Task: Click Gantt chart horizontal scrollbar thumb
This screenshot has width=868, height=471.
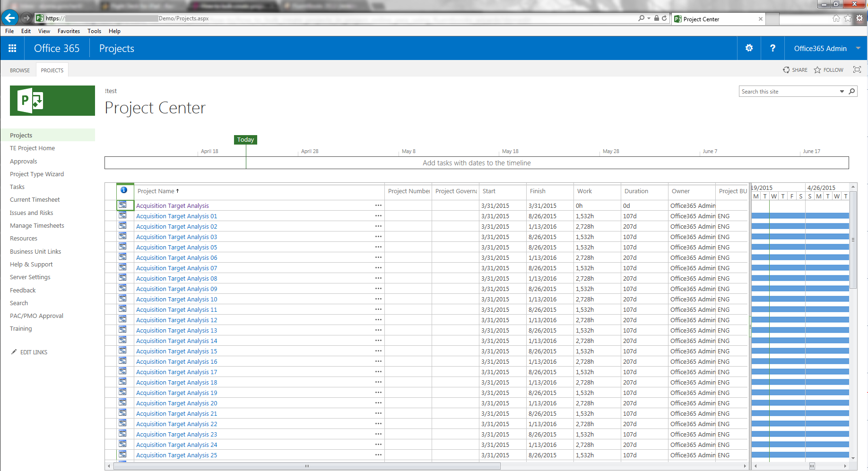Action: pos(812,466)
